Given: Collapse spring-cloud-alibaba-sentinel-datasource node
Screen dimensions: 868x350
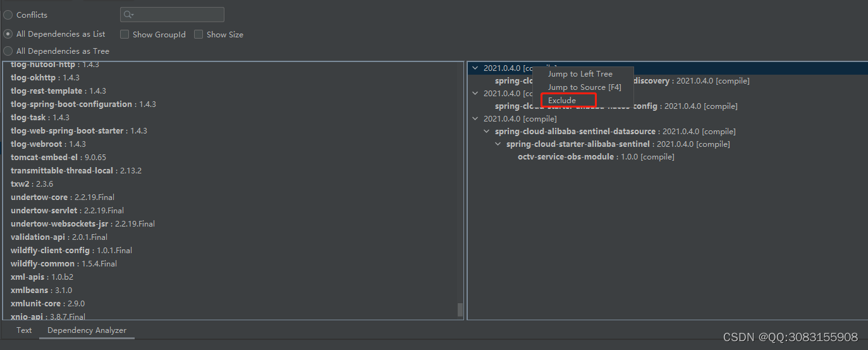Looking at the screenshot, I should click(x=487, y=131).
